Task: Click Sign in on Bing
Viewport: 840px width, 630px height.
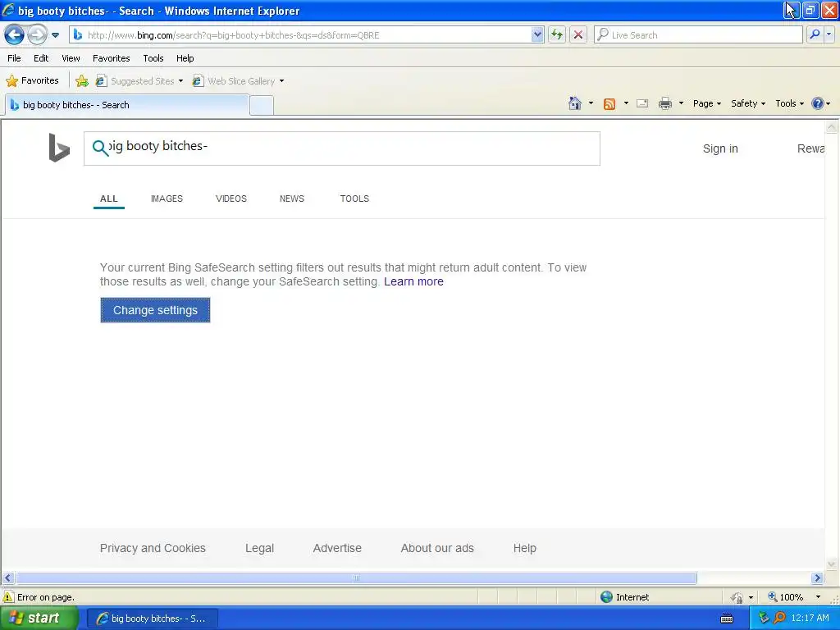Action: (720, 148)
